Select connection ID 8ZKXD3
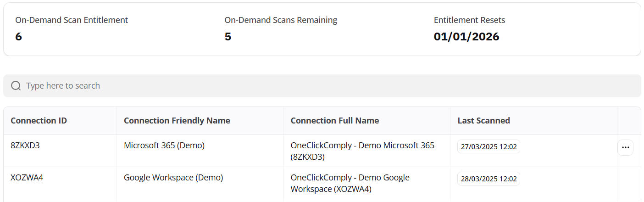 coord(26,146)
